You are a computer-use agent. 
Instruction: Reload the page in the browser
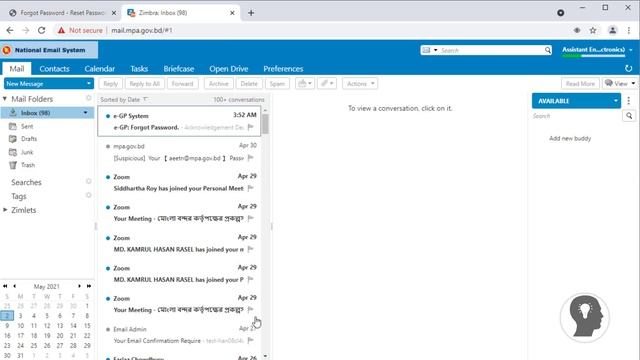point(42,30)
